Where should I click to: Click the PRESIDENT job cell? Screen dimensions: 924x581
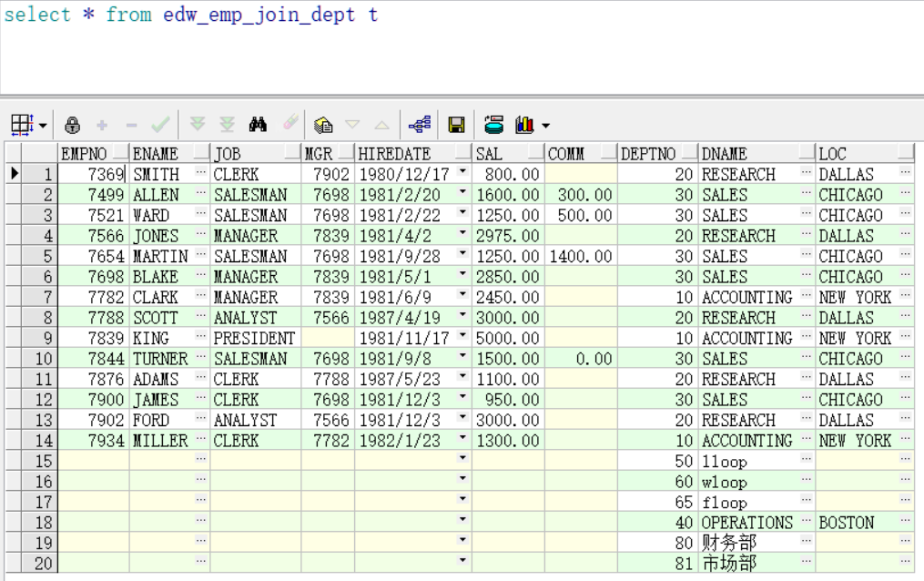tap(256, 338)
